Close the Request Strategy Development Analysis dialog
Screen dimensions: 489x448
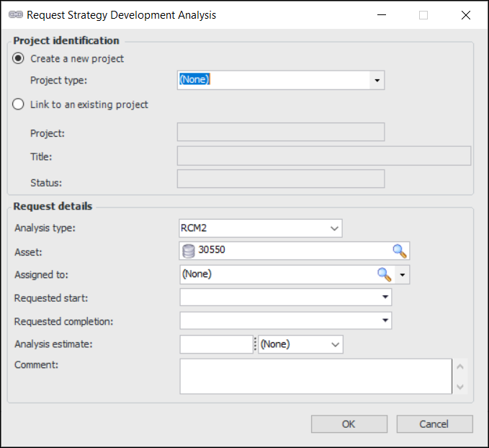[x=465, y=14]
